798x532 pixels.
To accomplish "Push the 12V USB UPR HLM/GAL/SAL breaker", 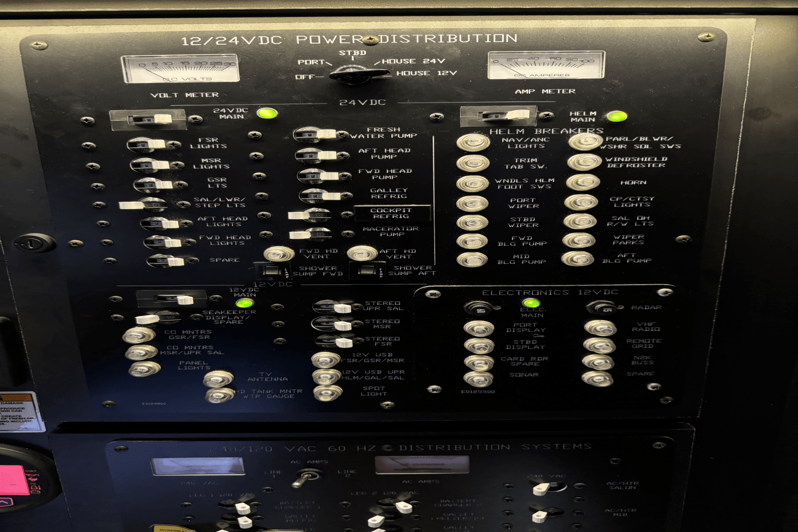I will point(327,377).
